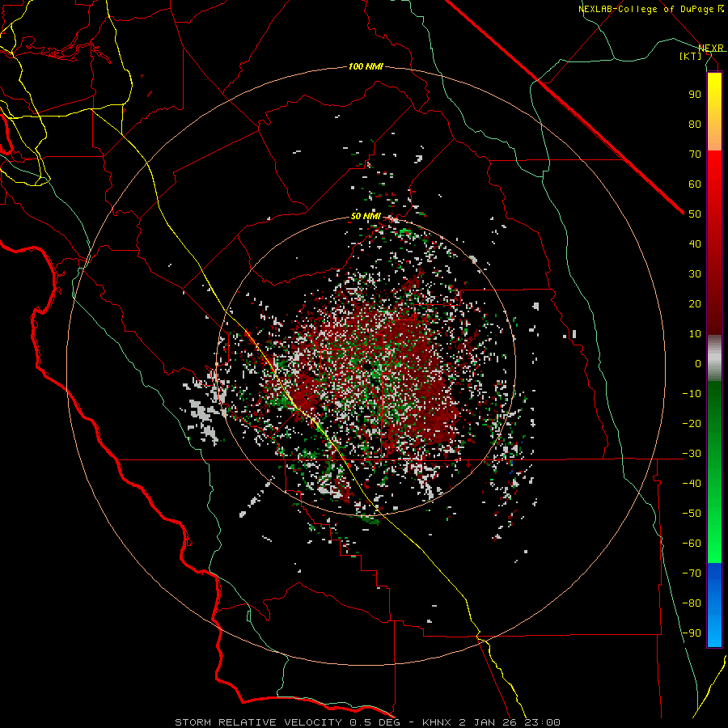The width and height of the screenshot is (728, 728).
Task: Click the 10 value on velocity scale
Action: point(695,334)
